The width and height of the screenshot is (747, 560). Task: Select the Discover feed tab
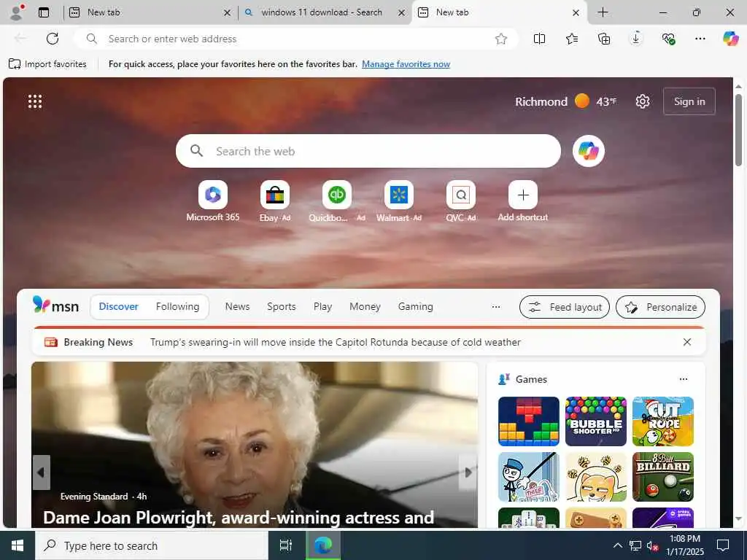pyautogui.click(x=119, y=307)
